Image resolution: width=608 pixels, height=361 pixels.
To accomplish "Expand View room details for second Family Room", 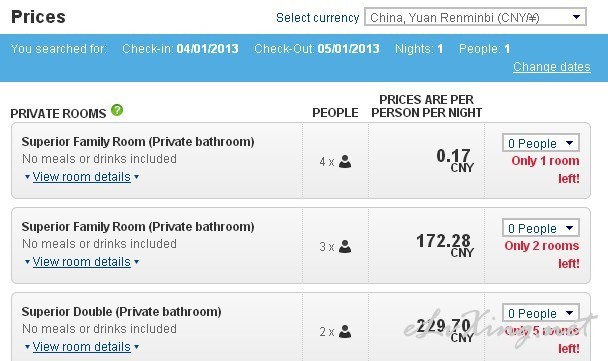I will tap(81, 262).
